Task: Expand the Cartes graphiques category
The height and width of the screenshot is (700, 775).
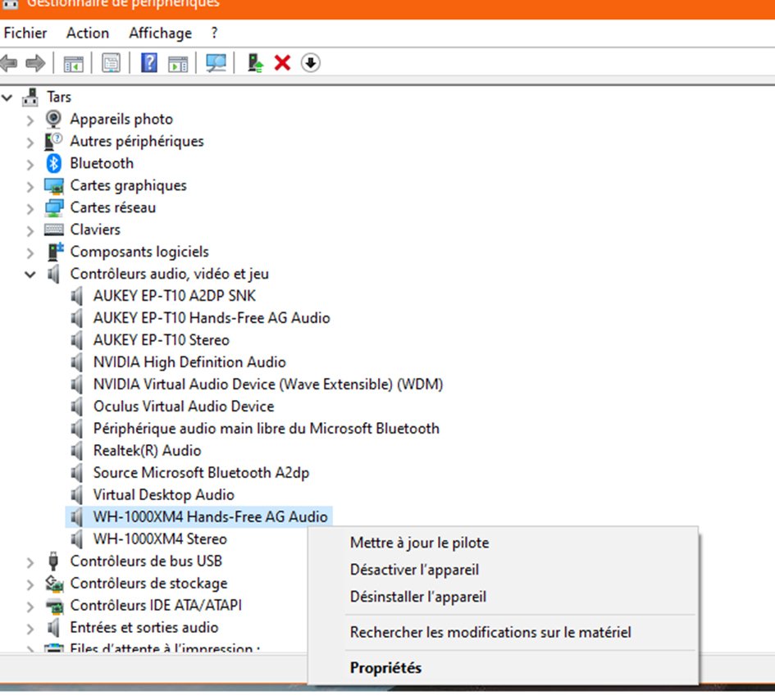Action: (x=30, y=186)
